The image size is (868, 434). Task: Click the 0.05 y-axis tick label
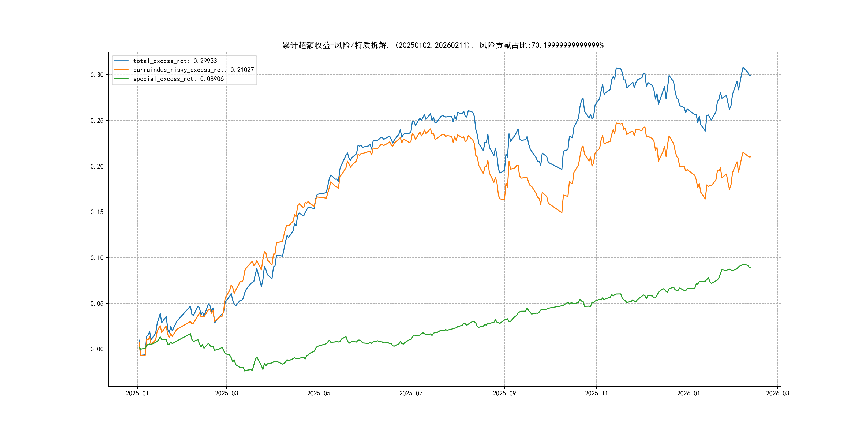[97, 304]
